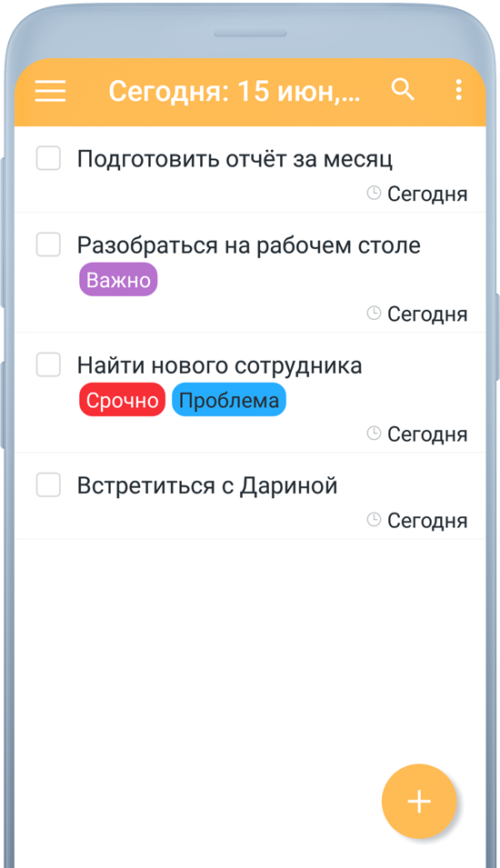The image size is (500, 868).
Task: Click clock icon on Подготовить отчёт task
Action: tap(374, 194)
